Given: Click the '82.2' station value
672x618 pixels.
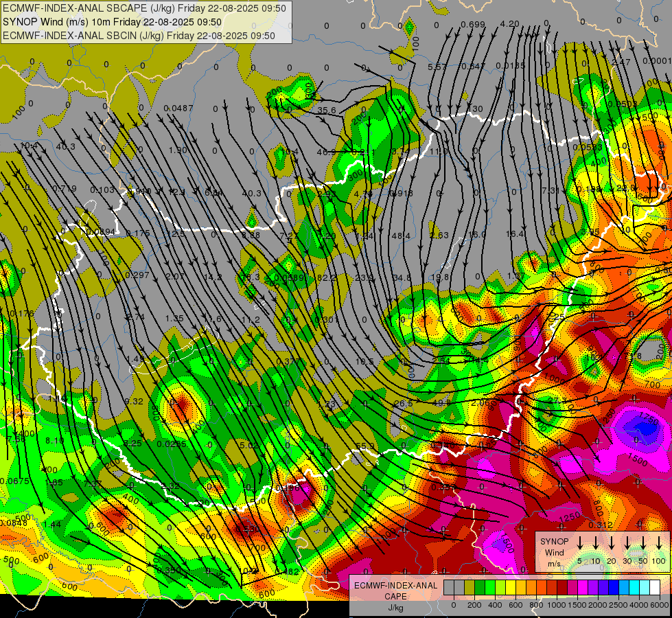Looking at the screenshot, I should point(326,277).
